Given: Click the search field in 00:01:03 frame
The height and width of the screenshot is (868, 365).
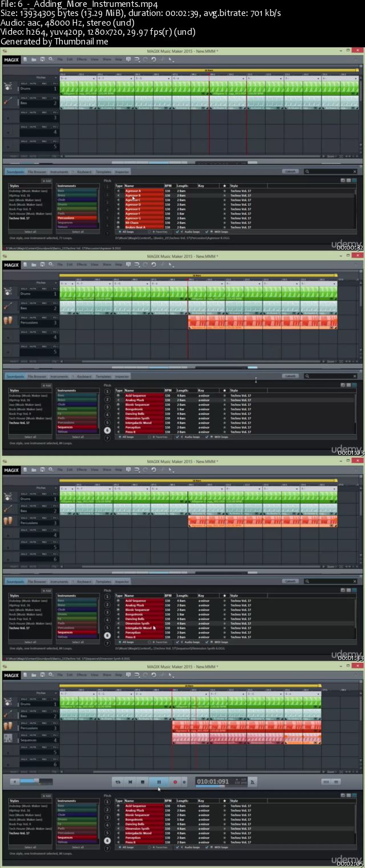Looking at the screenshot, I should click(332, 376).
